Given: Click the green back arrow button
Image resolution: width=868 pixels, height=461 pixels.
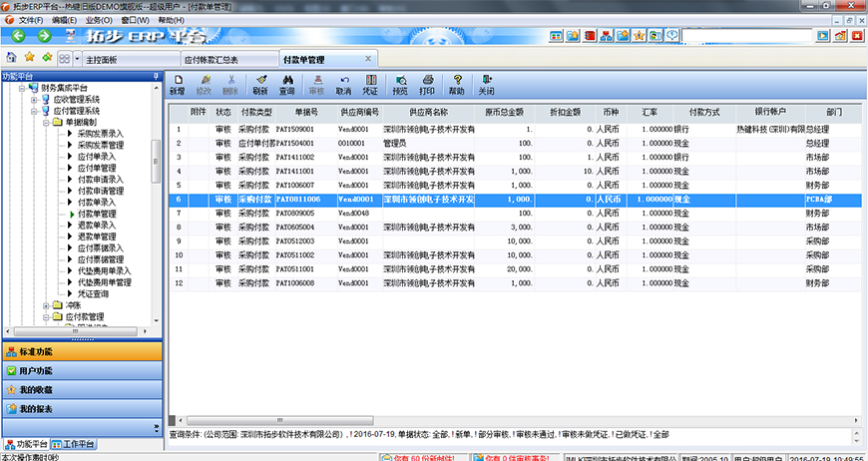Looking at the screenshot, I should [47, 59].
